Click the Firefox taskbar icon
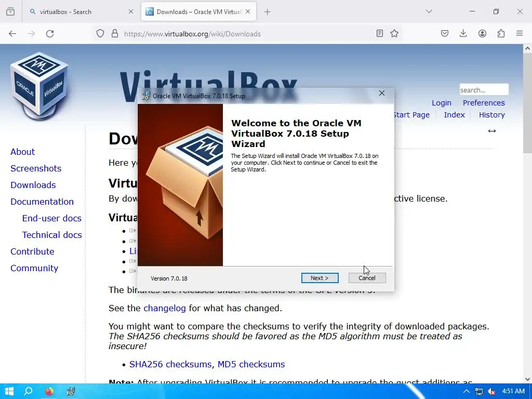Viewport: 532px width, 399px height. [49, 391]
